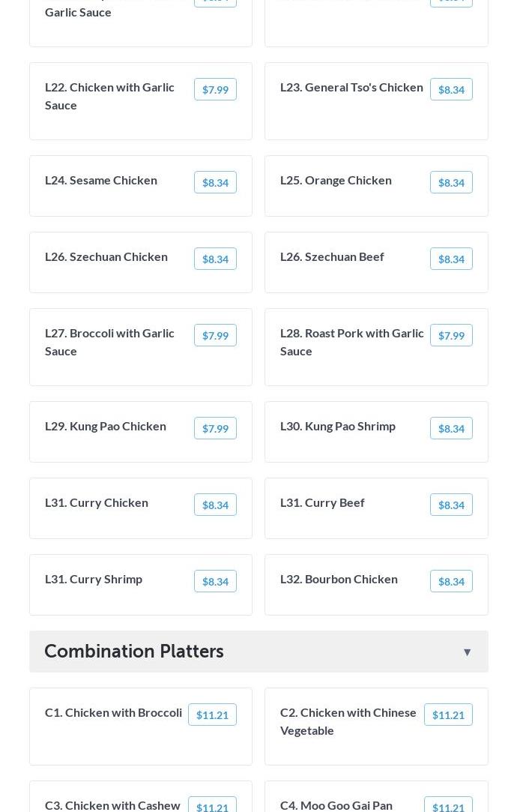Select the L24. Sesame Chicken item
This screenshot has height=812, width=517.
click(x=101, y=180)
